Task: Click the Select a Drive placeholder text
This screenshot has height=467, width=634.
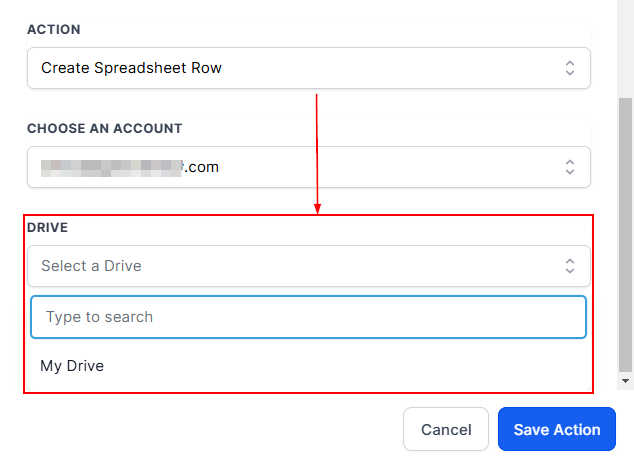Action: click(91, 266)
